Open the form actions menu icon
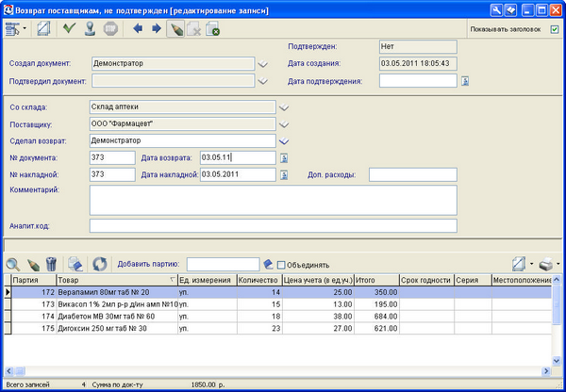Screen dimensions: 566x392 pyautogui.click(x=12, y=29)
